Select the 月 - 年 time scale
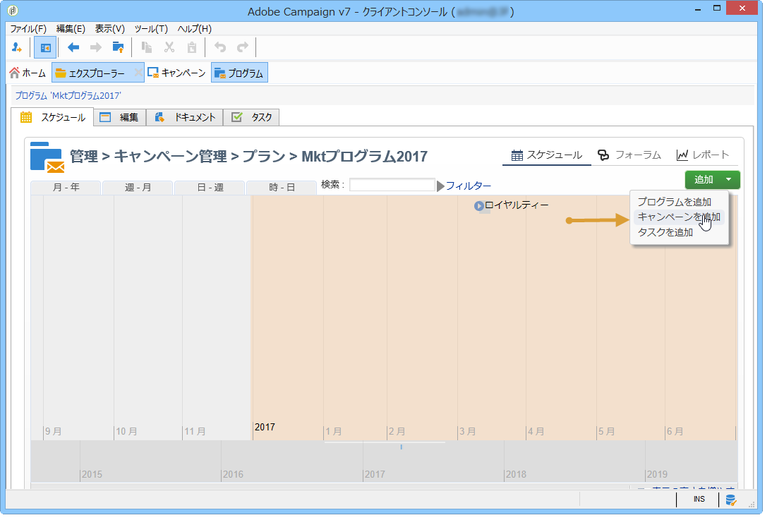 pos(66,188)
